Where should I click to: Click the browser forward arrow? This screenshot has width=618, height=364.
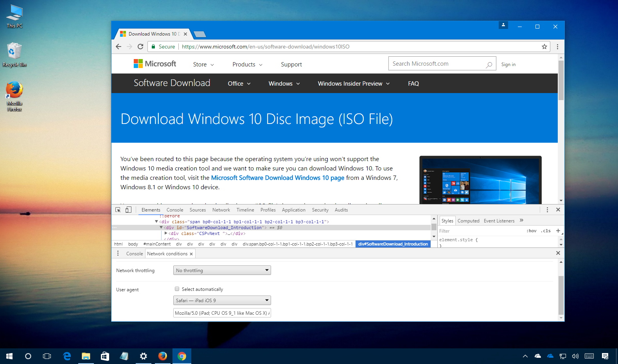click(129, 47)
